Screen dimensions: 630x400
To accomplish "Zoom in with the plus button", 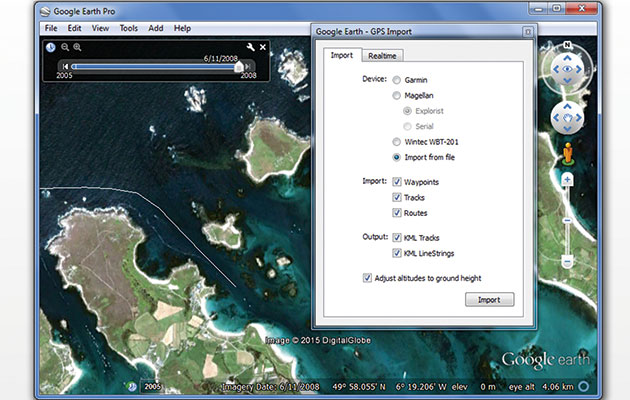I will click(x=567, y=180).
